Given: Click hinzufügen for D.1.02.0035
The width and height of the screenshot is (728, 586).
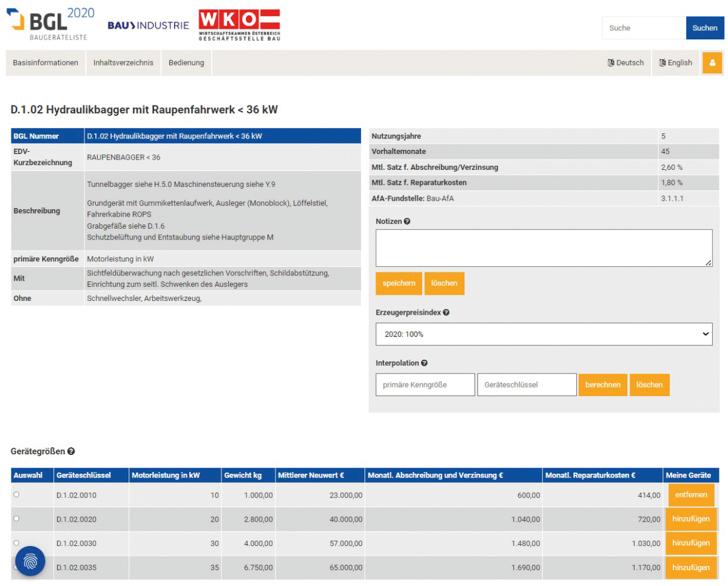Looking at the screenshot, I should (x=691, y=568).
